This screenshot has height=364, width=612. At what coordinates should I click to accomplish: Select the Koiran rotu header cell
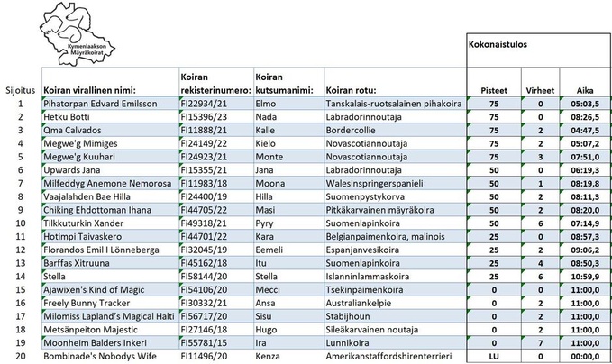click(x=351, y=90)
